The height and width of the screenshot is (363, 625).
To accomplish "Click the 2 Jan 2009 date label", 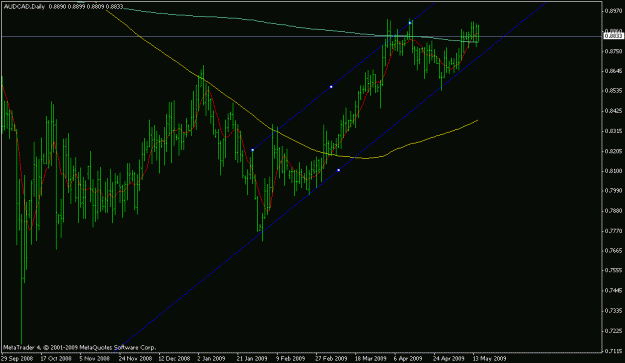I will [x=211, y=358].
